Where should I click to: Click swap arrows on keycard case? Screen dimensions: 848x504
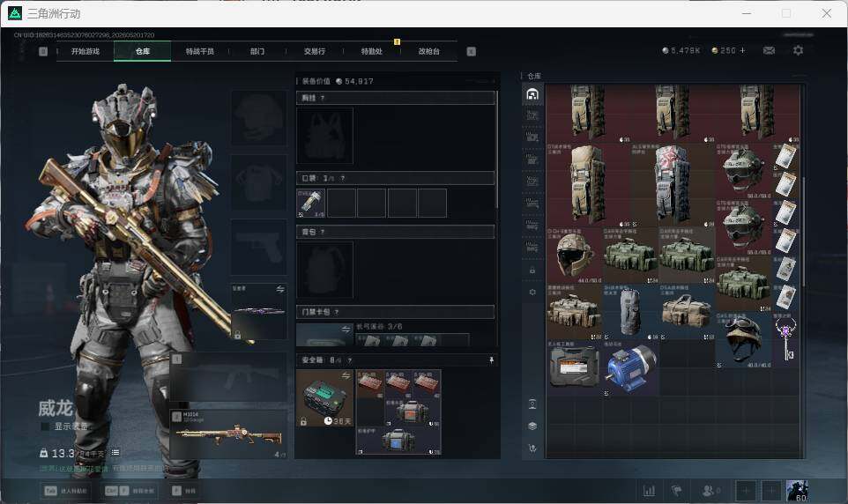coord(346,330)
